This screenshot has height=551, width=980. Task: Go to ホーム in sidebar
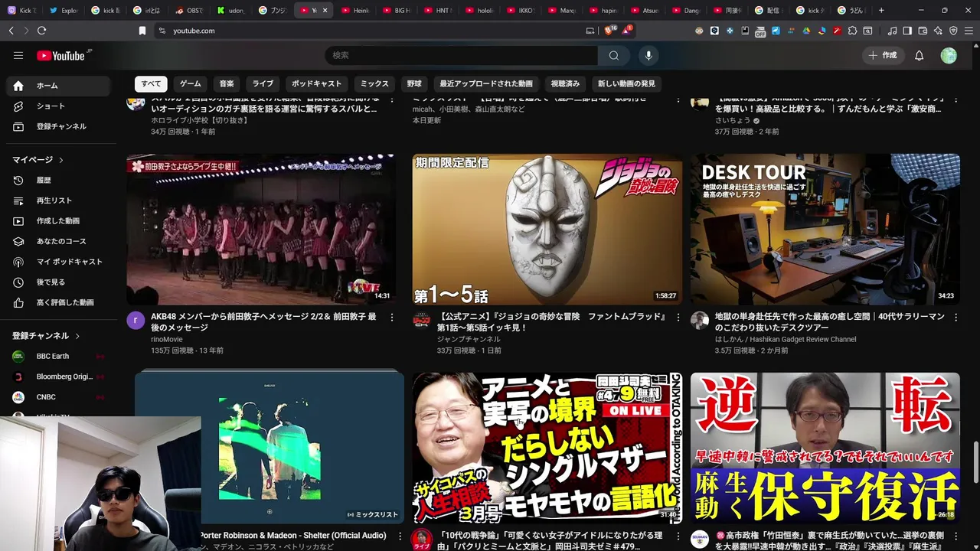point(58,86)
